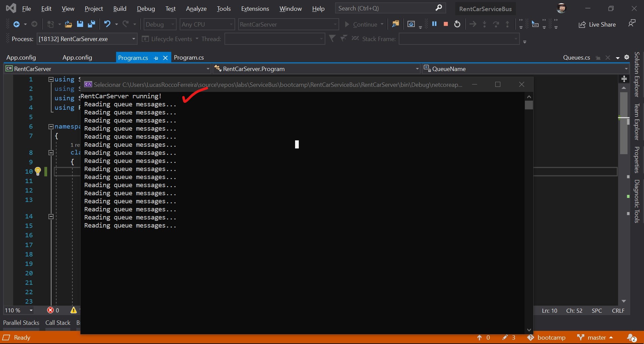The image size is (644, 344).
Task: Open the Call Stack panel tab
Action: pyautogui.click(x=58, y=322)
